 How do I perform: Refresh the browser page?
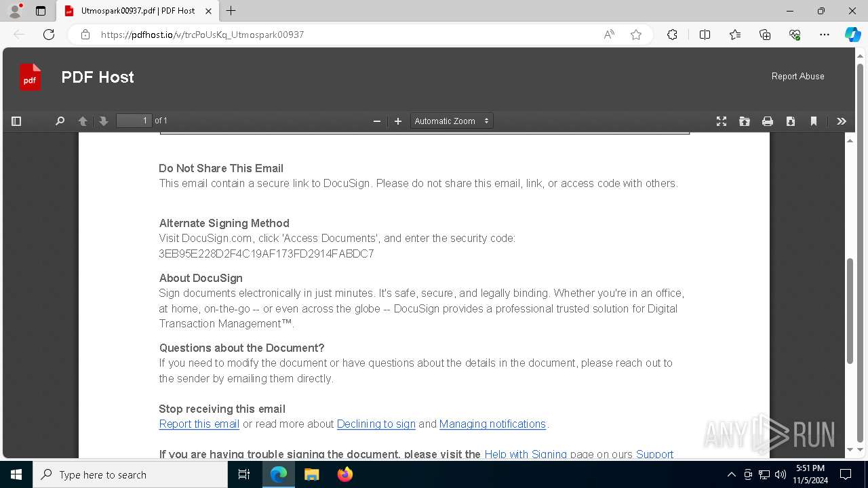tap(49, 35)
